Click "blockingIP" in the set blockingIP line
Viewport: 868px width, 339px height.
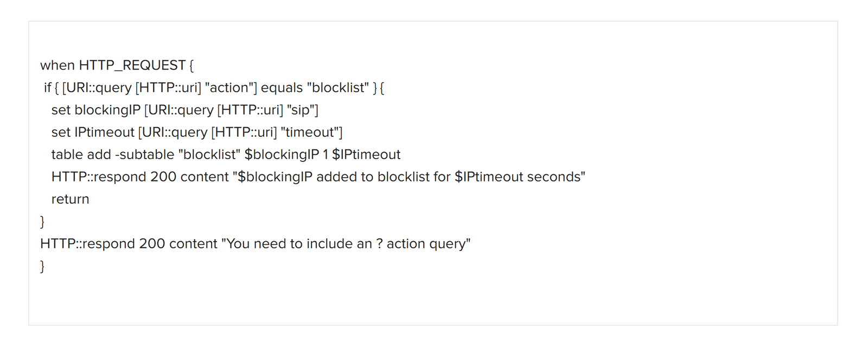pyautogui.click(x=107, y=110)
